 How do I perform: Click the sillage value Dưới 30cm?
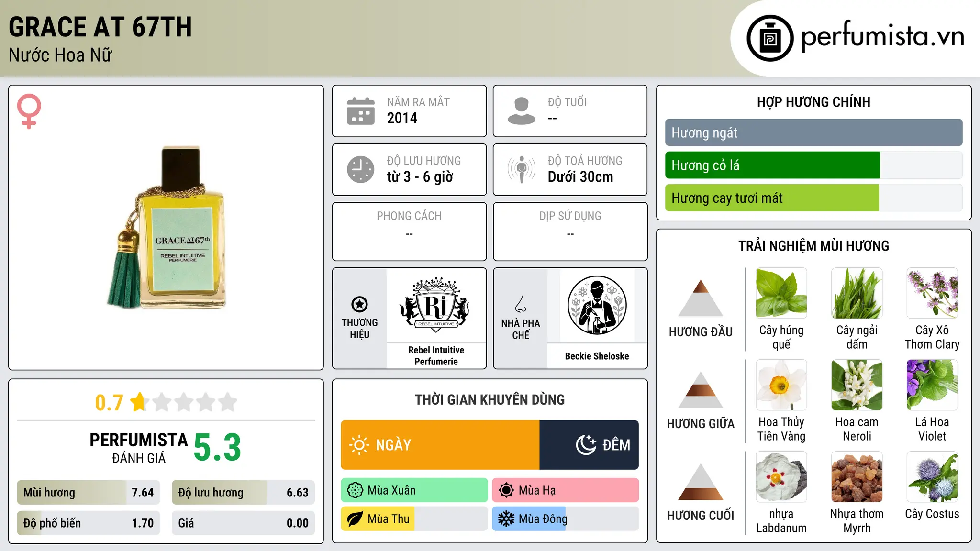click(x=580, y=177)
